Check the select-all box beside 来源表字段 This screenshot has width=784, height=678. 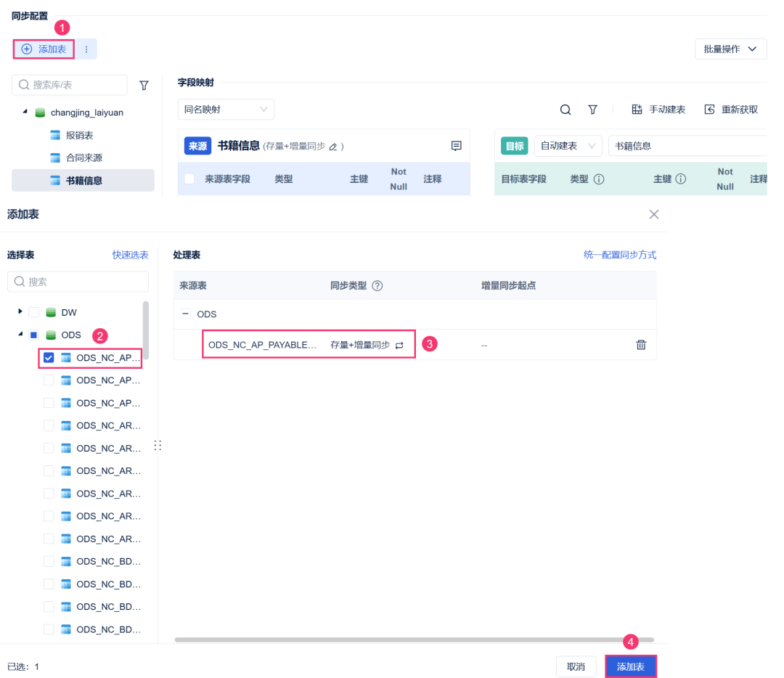click(x=189, y=179)
